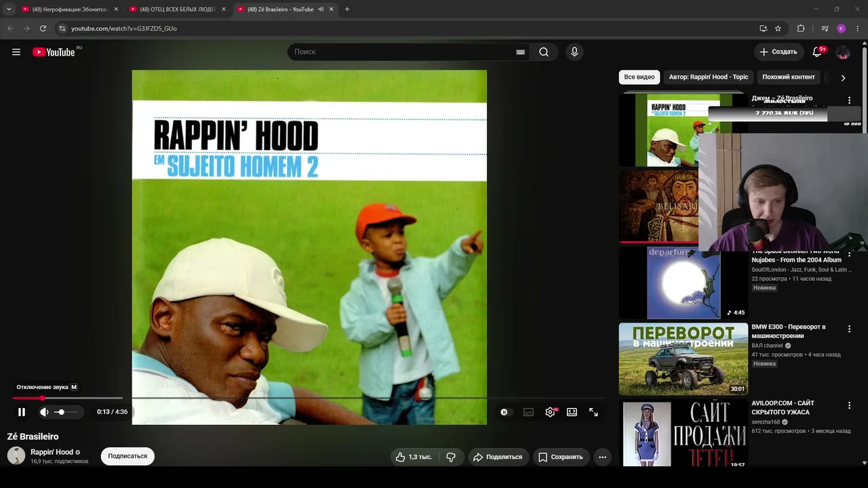Switch to the ОТЕЦ ВСЕХ БЕЛЫХ ЛЮДЕЙ tab
Screen dimensions: 868x488
(177, 9)
